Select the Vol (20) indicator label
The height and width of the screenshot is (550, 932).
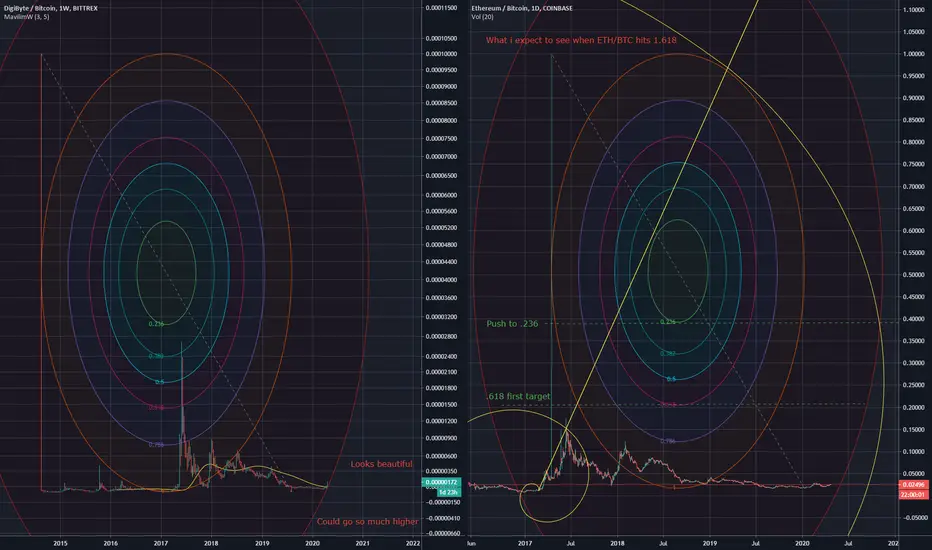(x=482, y=17)
